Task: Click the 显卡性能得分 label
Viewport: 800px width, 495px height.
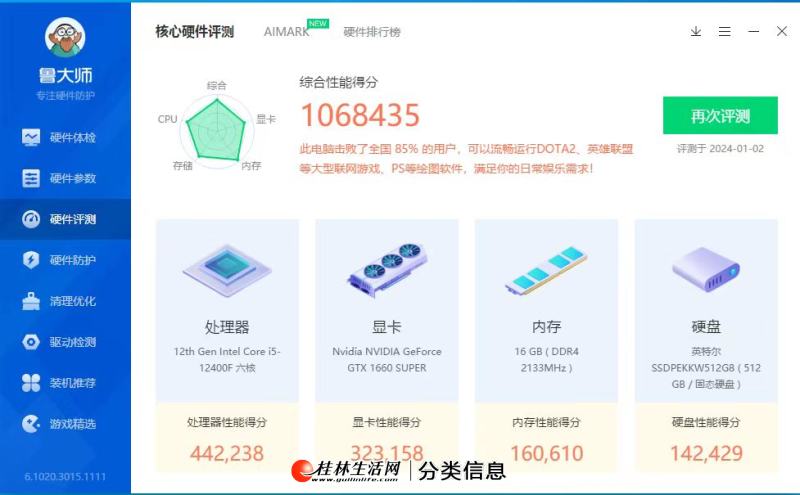Action: [x=387, y=422]
